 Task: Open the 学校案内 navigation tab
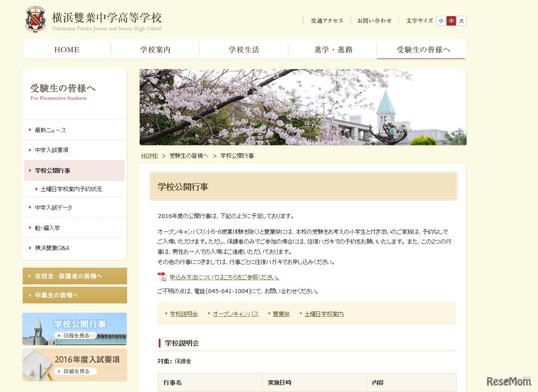coord(155,50)
